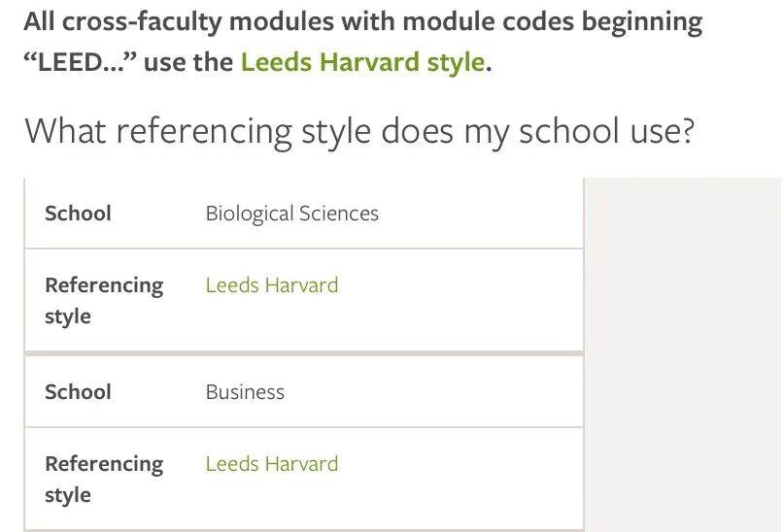Click Referencing style label under Biological Sciences

point(103,300)
